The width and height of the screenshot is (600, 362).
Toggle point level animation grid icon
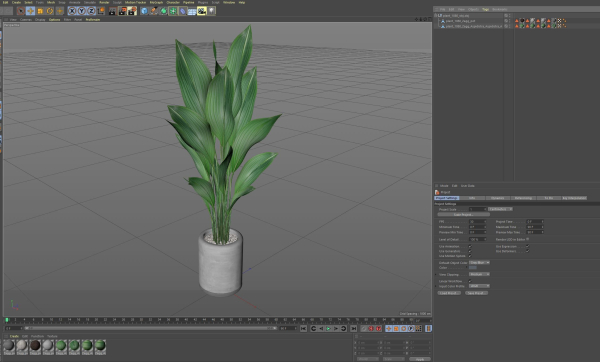[419, 329]
